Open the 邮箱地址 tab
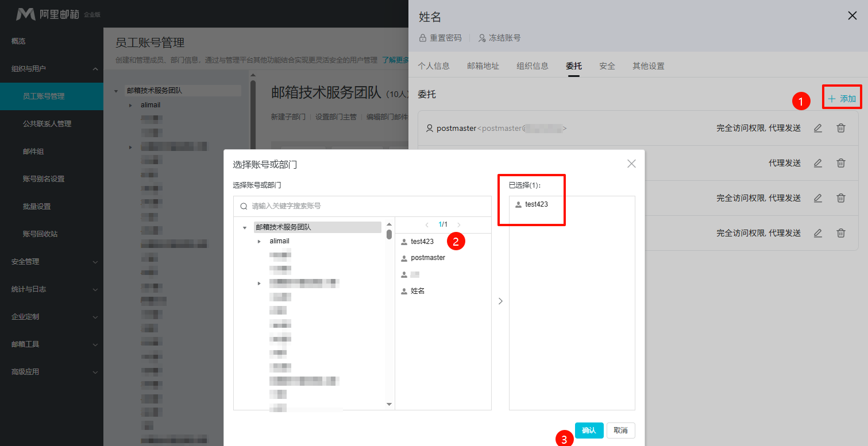 point(483,65)
